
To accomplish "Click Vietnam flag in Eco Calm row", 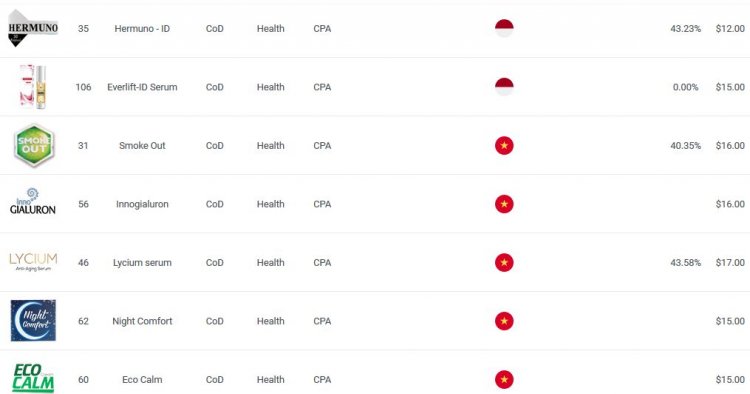I will pyautogui.click(x=504, y=380).
